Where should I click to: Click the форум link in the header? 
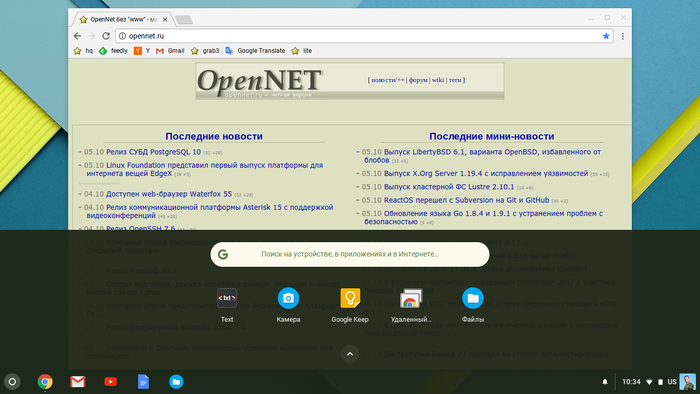coord(418,80)
